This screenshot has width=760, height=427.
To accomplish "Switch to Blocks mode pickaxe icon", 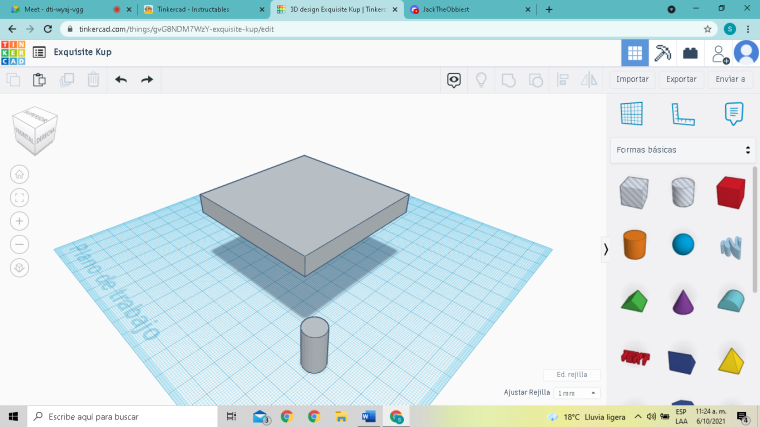I will coord(662,52).
